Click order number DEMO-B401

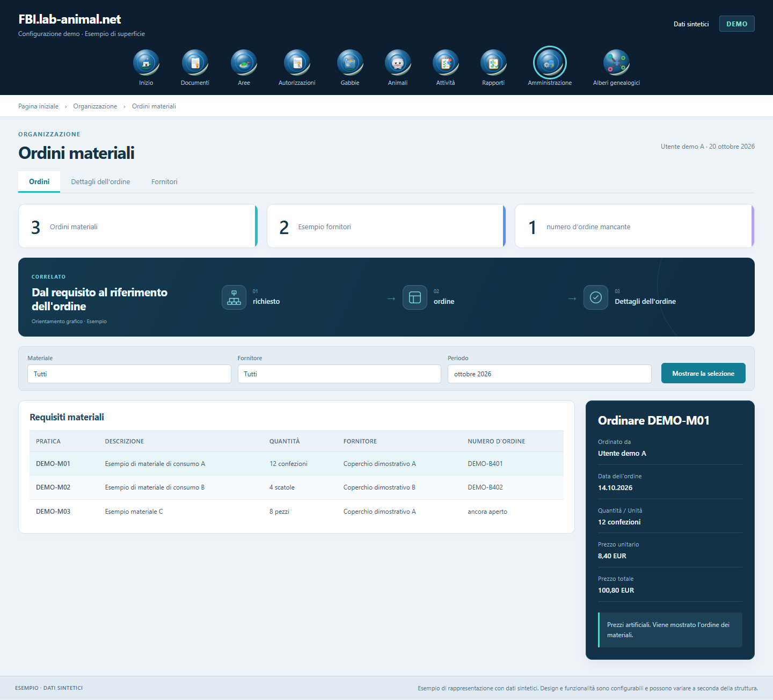click(485, 464)
